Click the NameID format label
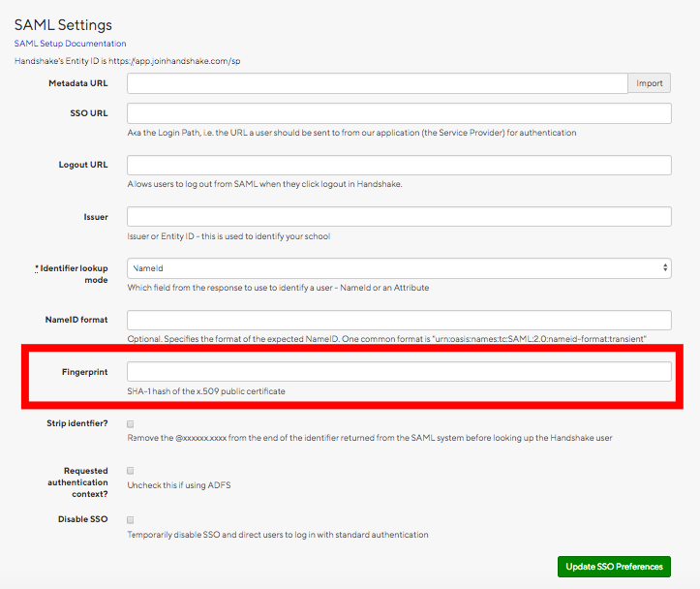The width and height of the screenshot is (700, 589). (76, 320)
